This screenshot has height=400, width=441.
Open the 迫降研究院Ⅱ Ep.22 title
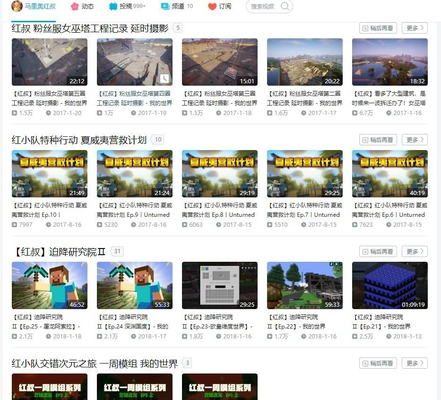[x=296, y=322]
